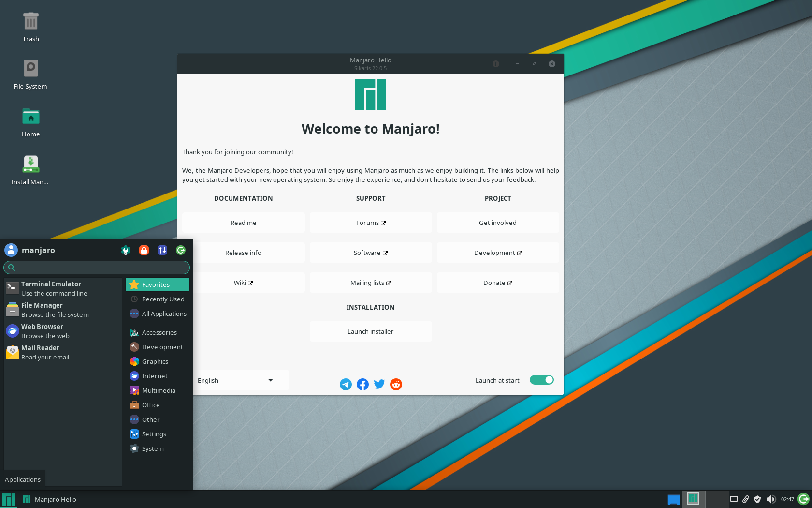Click the clipboard paperclip tray icon
The image size is (812, 508).
click(746, 499)
